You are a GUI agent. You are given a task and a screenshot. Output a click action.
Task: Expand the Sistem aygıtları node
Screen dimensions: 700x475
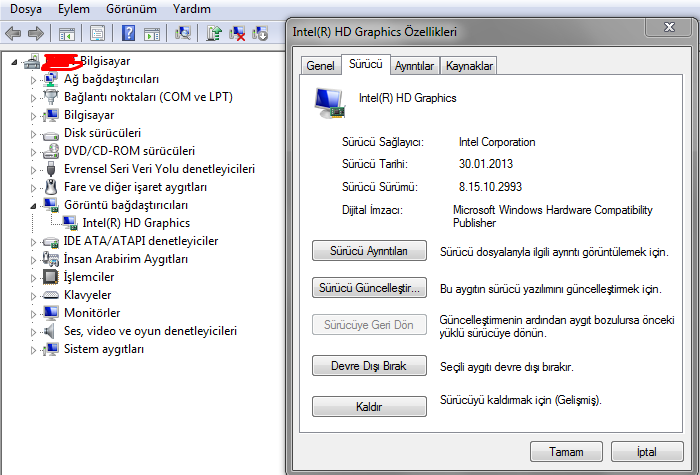(x=33, y=350)
